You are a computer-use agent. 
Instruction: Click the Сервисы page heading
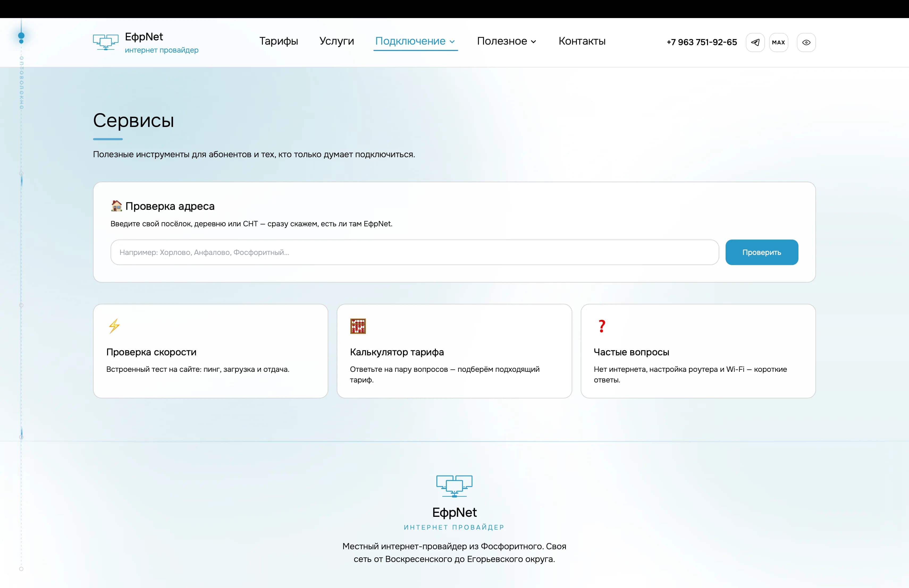pos(134,121)
